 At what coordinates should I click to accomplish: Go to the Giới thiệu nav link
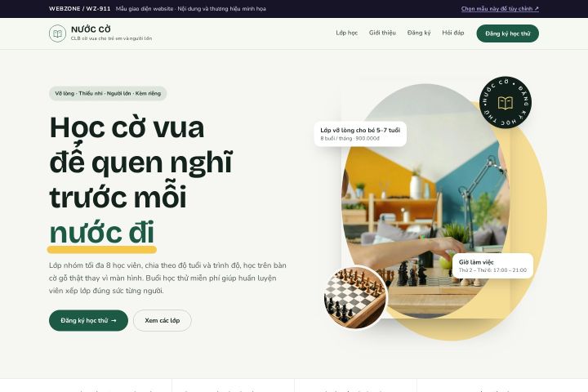pos(382,33)
